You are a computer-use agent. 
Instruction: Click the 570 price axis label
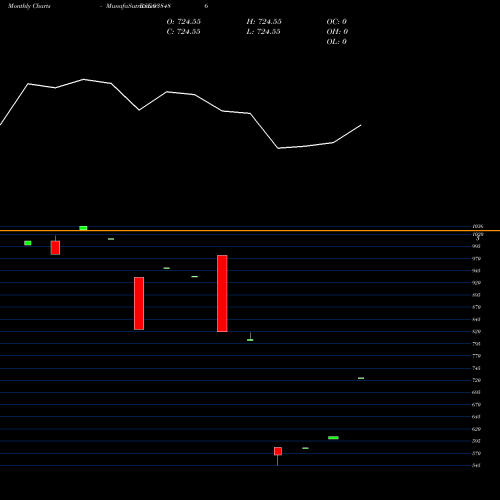(x=477, y=454)
